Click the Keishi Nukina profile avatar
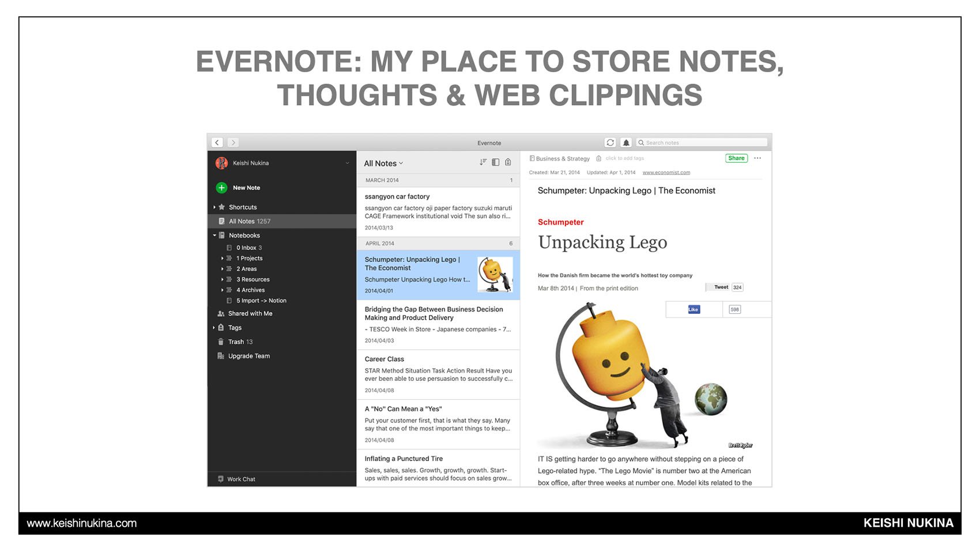 [x=221, y=163]
